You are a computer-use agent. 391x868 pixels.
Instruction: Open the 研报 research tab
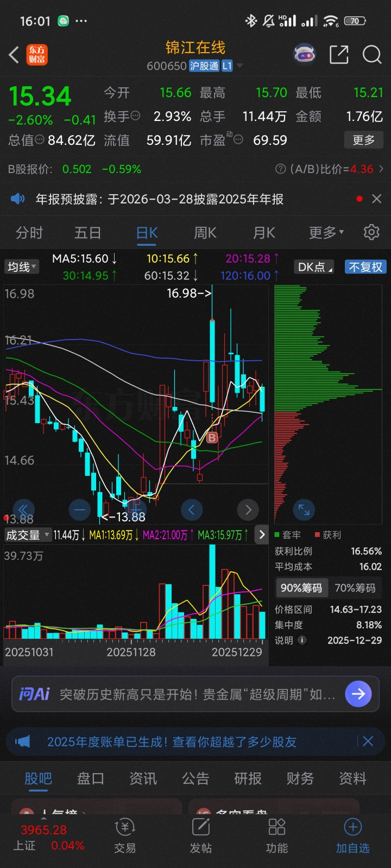[x=248, y=778]
